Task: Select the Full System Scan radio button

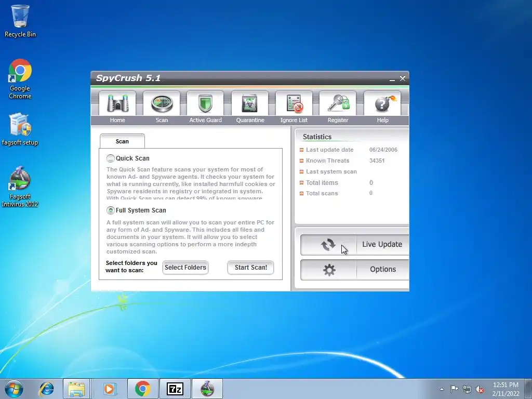Action: point(111,210)
